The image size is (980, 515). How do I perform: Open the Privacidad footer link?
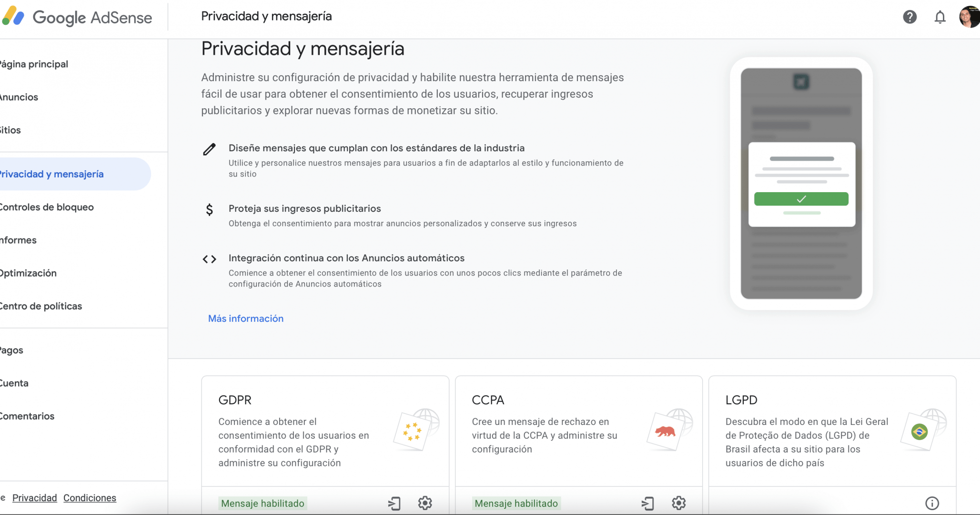click(x=34, y=498)
